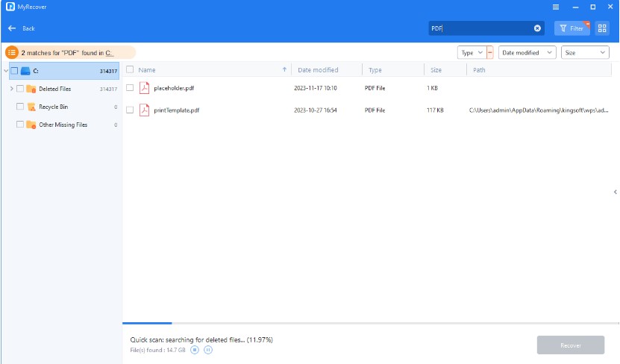This screenshot has width=620, height=364.
Task: Select all files via Name header checkbox
Action: click(x=130, y=70)
